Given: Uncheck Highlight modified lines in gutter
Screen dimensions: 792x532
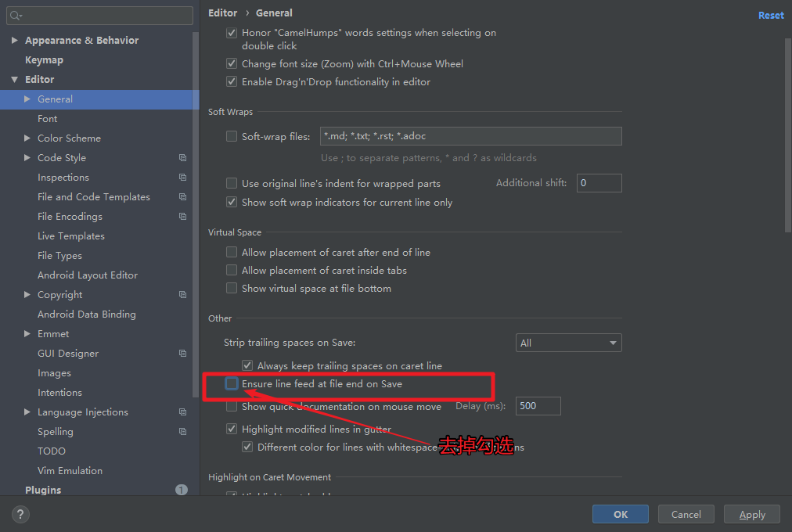Looking at the screenshot, I should pos(232,429).
